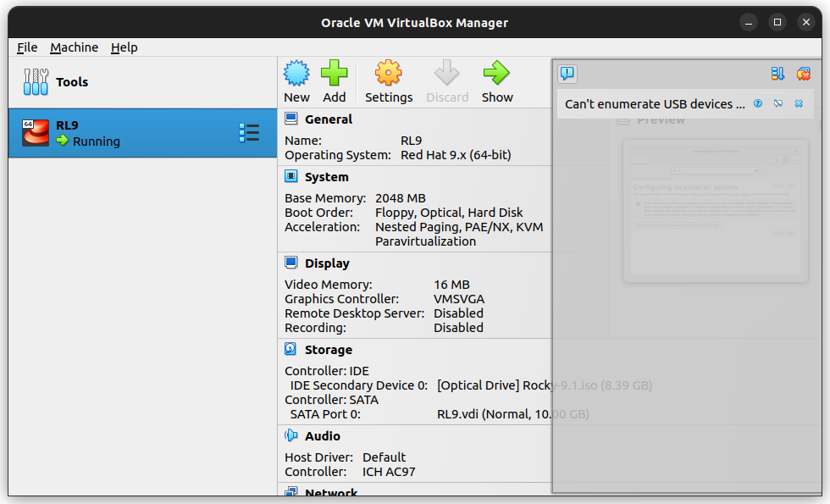The height and width of the screenshot is (504, 830).
Task: Click the RL9 name value under General
Action: (412, 141)
